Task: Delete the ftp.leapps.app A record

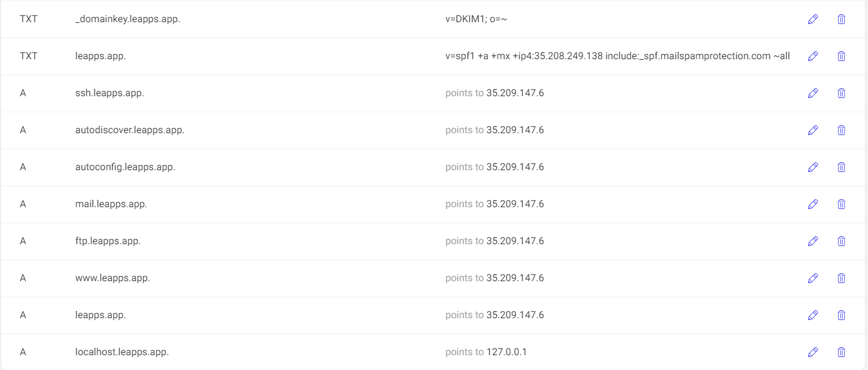Action: click(841, 241)
